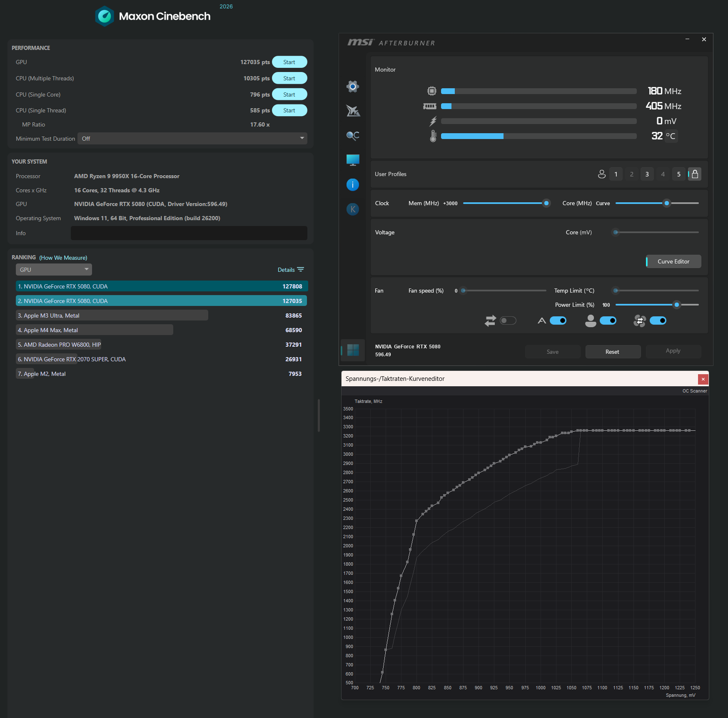728x718 pixels.
Task: Click the Apply button in Afterburner
Action: [673, 351]
